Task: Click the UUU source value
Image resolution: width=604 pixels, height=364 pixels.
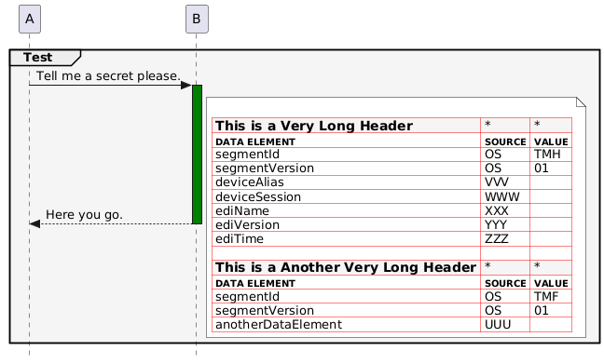Action: click(498, 324)
